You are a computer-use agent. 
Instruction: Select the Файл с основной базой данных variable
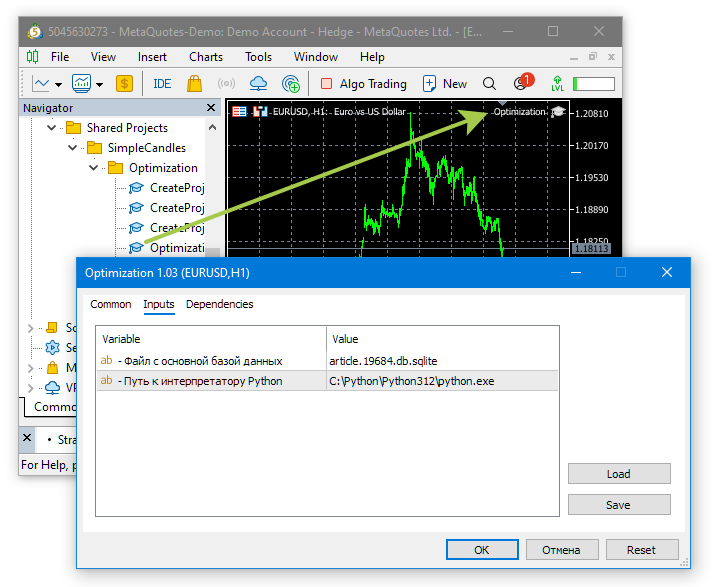212,361
